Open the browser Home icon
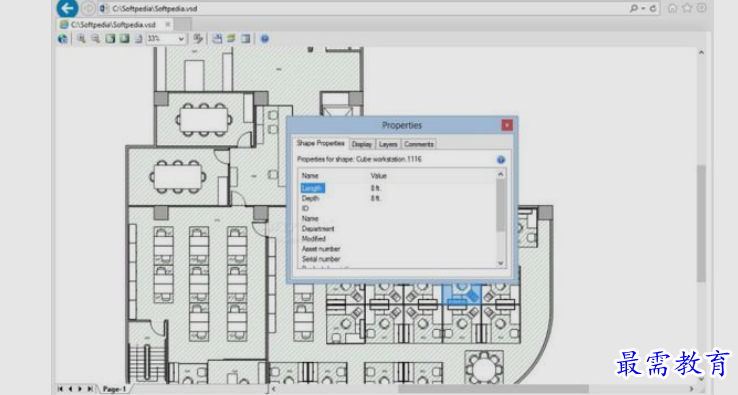738x395 pixels. (x=673, y=8)
